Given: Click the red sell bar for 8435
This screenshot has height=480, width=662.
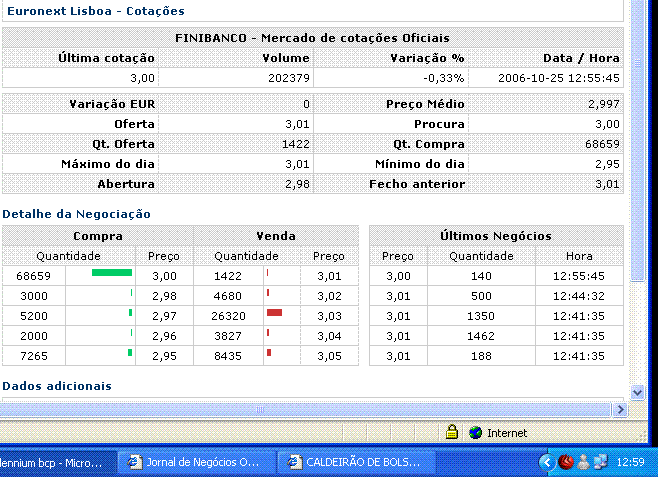Looking at the screenshot, I should [x=269, y=353].
